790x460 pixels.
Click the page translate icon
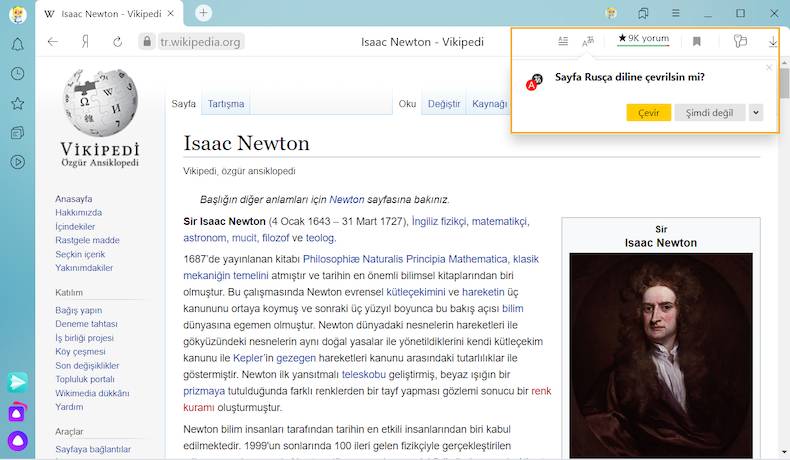click(x=588, y=41)
